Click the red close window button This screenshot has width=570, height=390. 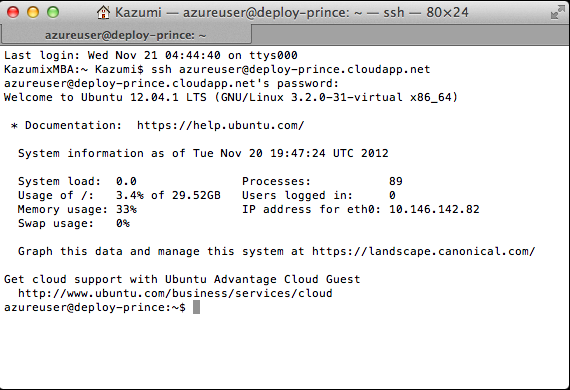click(13, 12)
